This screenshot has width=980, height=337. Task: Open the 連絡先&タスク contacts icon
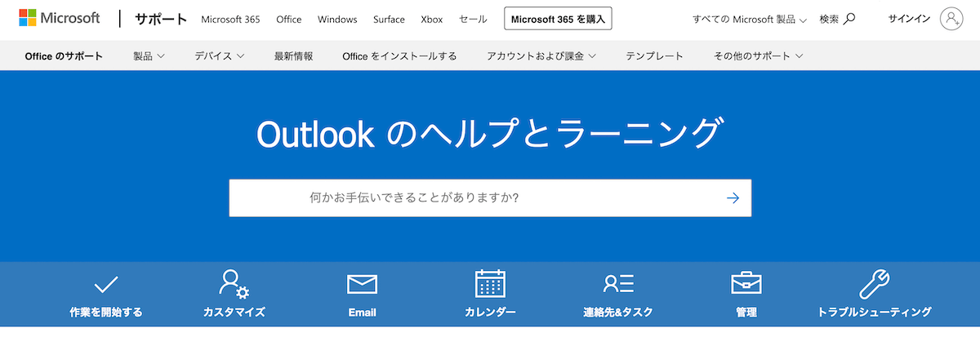click(618, 284)
